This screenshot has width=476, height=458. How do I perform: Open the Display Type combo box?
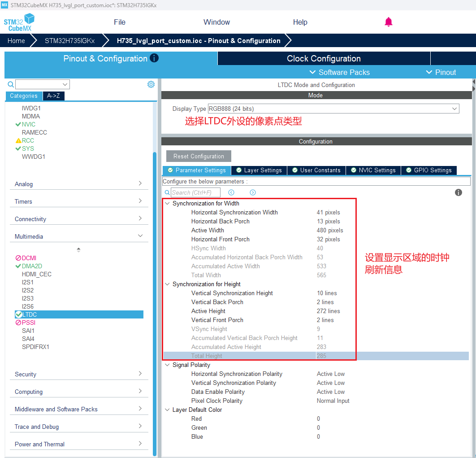333,109
